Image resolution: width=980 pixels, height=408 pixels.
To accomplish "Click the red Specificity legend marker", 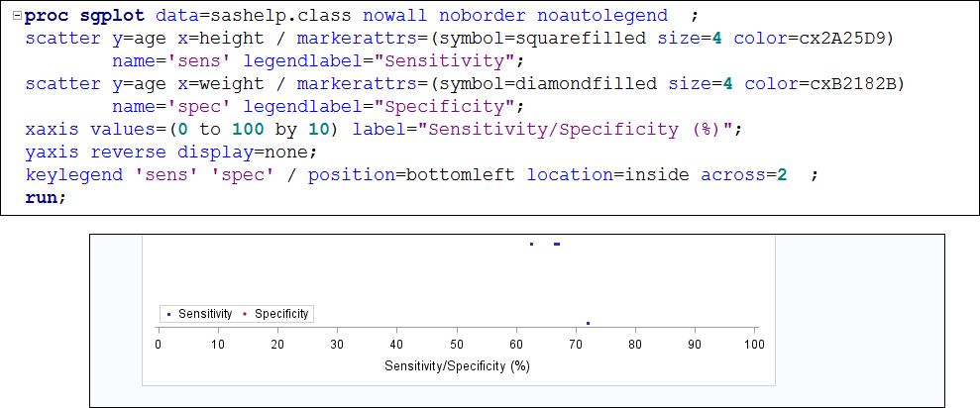I will click(x=245, y=314).
